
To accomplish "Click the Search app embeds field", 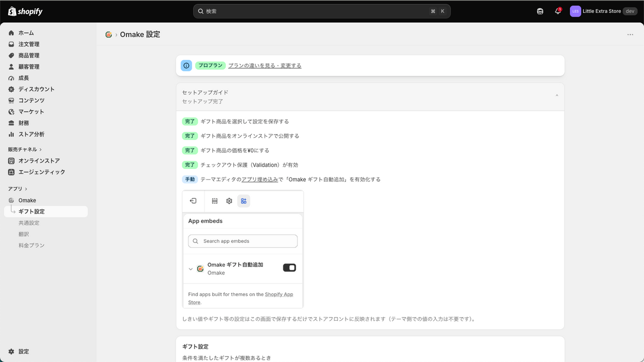I will pyautogui.click(x=243, y=241).
